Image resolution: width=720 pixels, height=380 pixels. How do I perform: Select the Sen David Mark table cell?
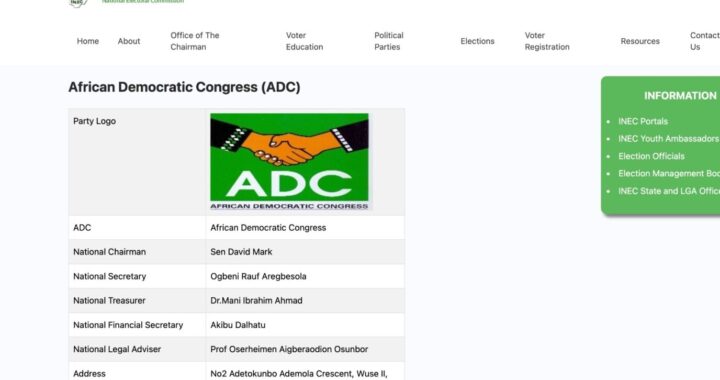(305, 252)
